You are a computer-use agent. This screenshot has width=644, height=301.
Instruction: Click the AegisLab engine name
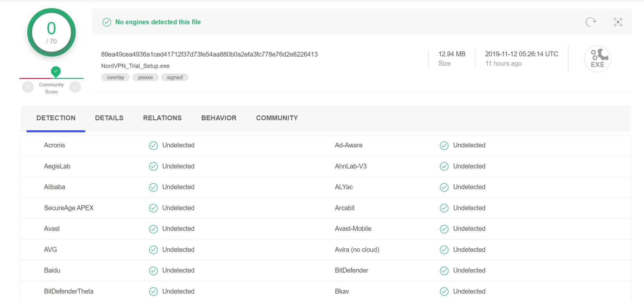57,166
